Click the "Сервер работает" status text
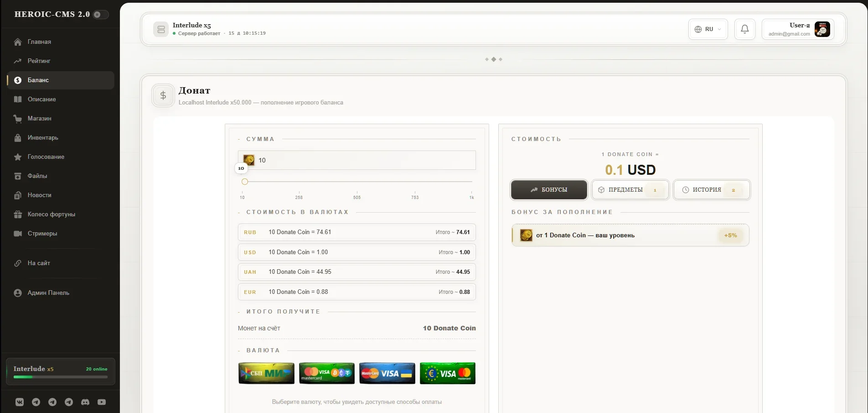Viewport: 868px width, 413px height. click(199, 34)
